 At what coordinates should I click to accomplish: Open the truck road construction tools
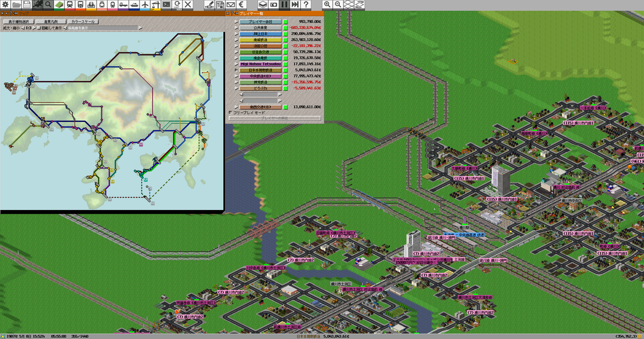tap(123, 5)
